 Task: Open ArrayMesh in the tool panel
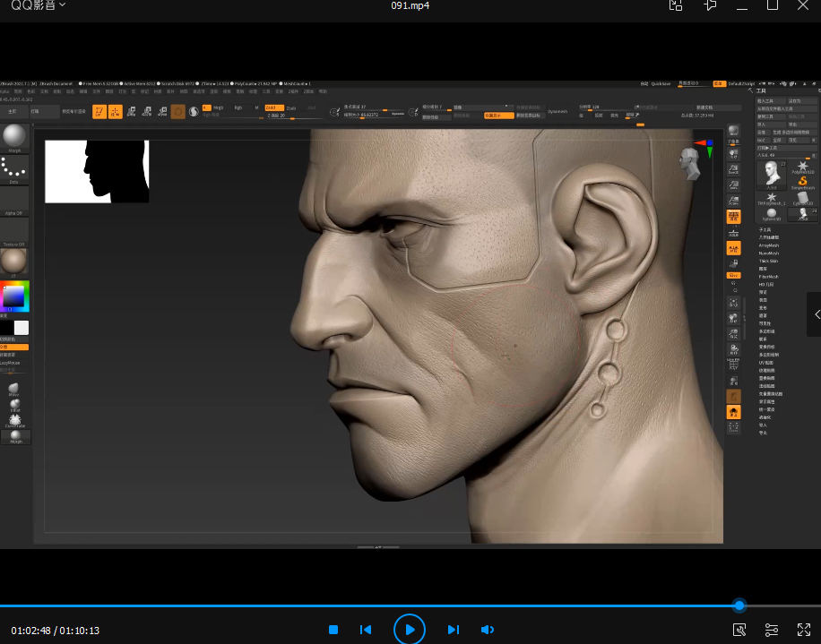pos(768,245)
